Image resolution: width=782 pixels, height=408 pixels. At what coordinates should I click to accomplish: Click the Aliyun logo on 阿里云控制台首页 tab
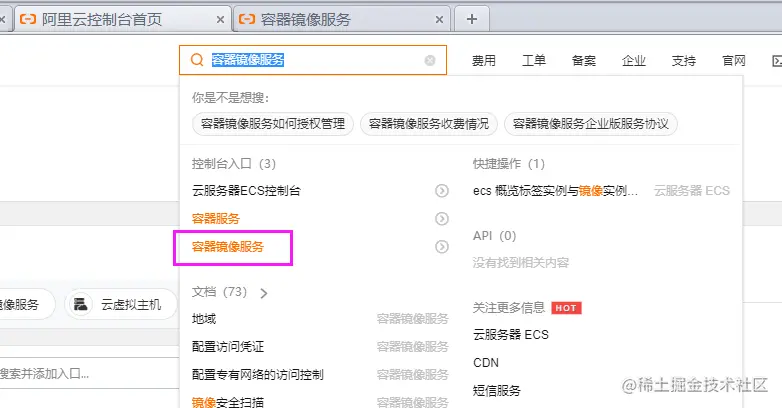[28, 19]
